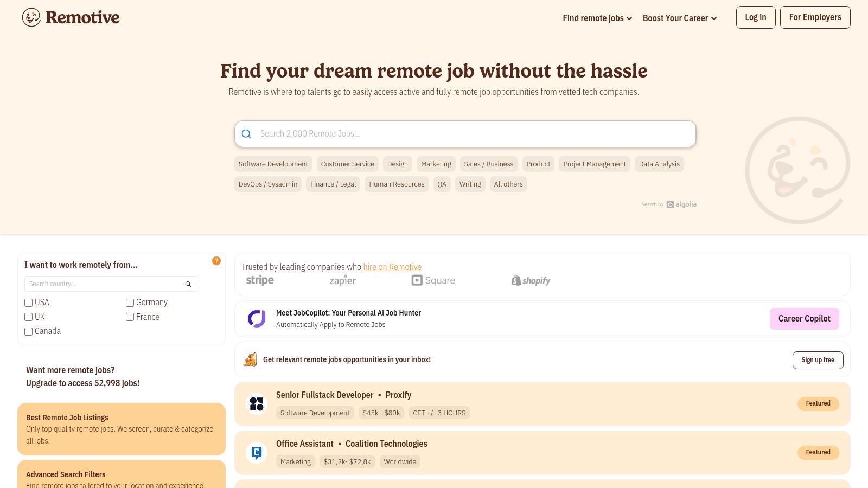Click Meet JobCopilot headline text
This screenshot has height=488, width=868.
point(348,313)
